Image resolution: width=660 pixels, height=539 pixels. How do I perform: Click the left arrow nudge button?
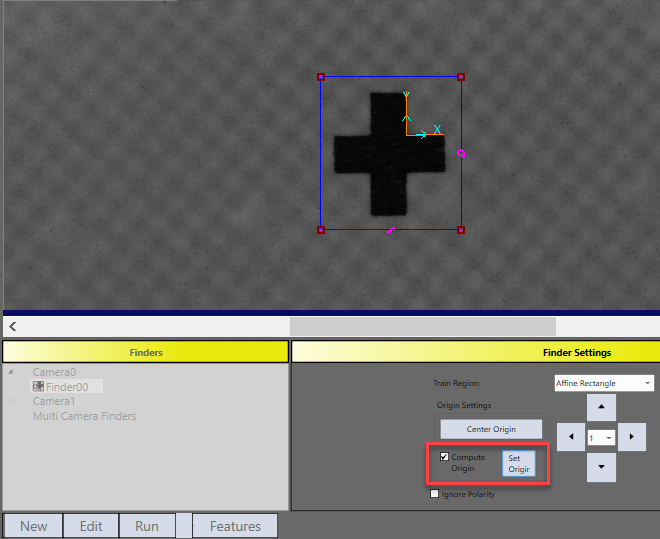pyautogui.click(x=571, y=437)
